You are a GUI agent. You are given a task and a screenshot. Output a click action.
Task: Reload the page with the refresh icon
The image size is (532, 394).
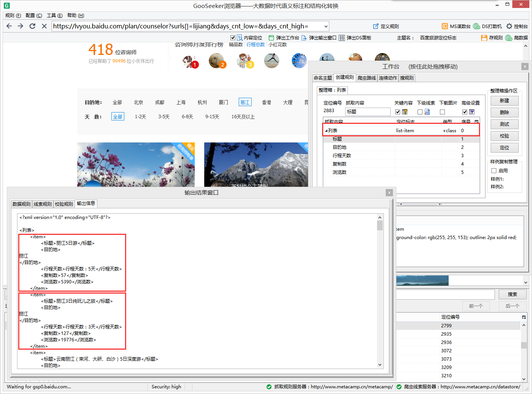pos(33,26)
